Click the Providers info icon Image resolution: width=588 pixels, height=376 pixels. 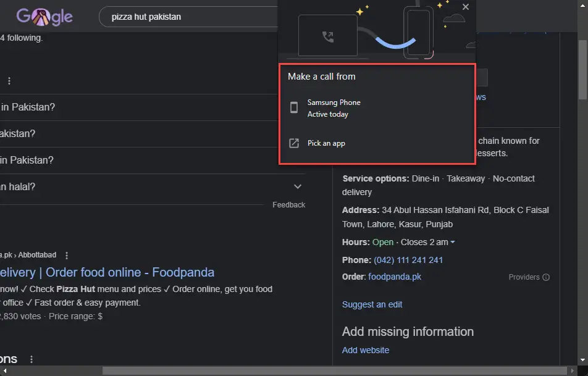coord(546,277)
